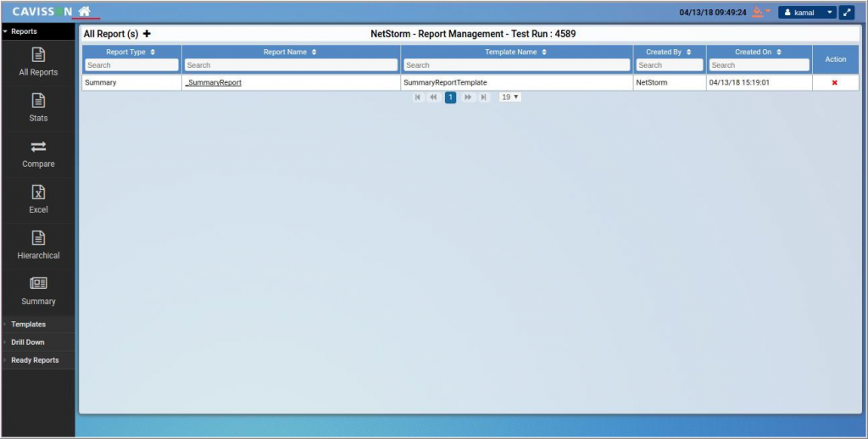
Task: Open the Stats reports section
Action: pos(38,108)
